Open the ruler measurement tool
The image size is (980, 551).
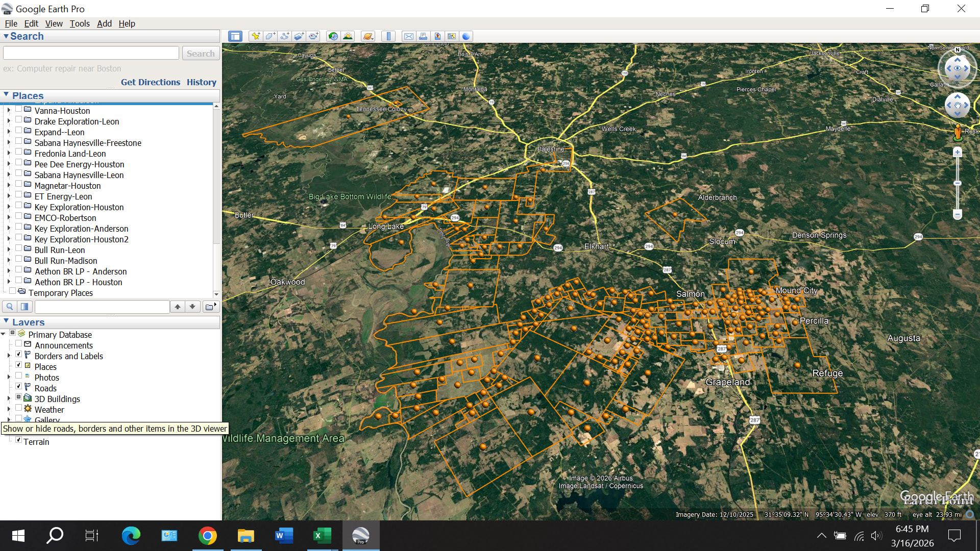(x=388, y=36)
